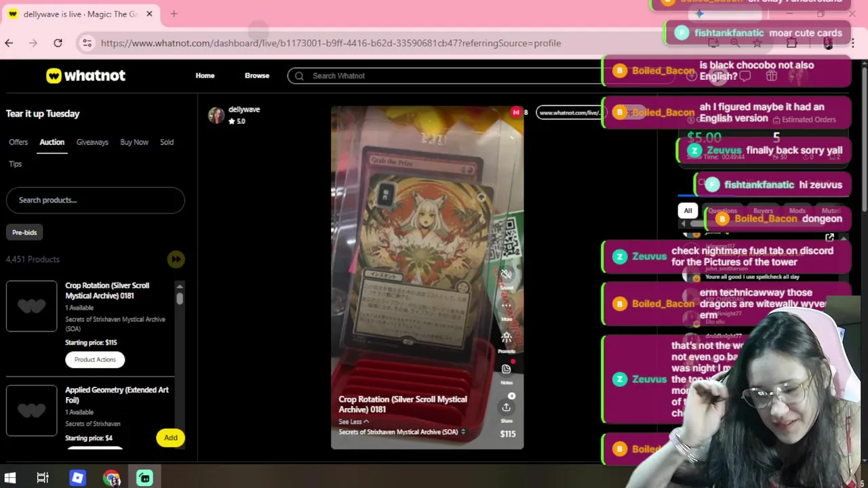Screen dimensions: 868x488
Task: Click the search magnifier icon
Action: (299, 76)
